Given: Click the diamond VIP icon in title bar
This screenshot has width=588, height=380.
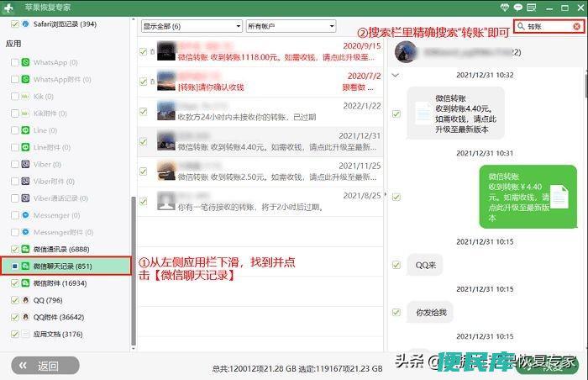Looking at the screenshot, I should [504, 7].
